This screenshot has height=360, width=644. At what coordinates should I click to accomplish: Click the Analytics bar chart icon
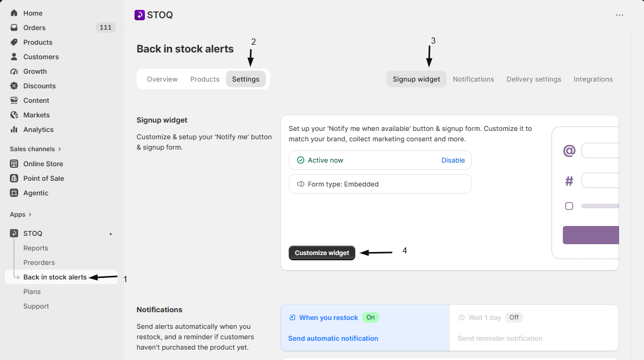tap(14, 129)
